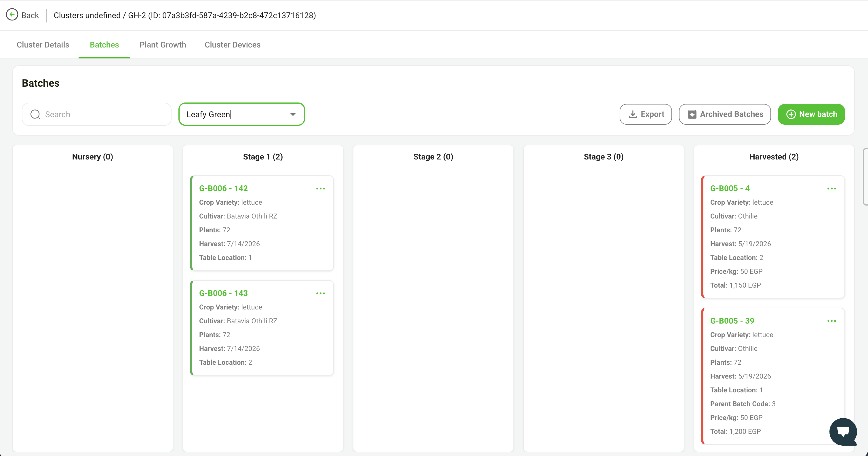The image size is (868, 456).
Task: Click the Batches section heading
Action: tap(41, 83)
